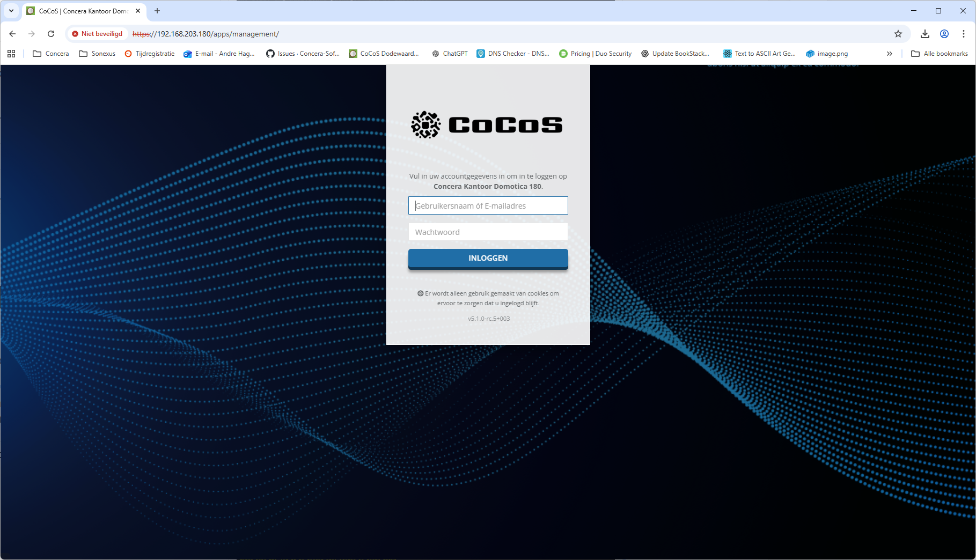Open the apps grid icon in bookmarks bar
976x560 pixels.
click(11, 54)
